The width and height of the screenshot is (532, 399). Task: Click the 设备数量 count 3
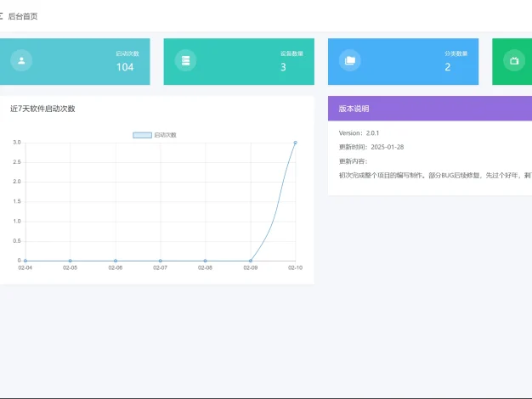(283, 67)
